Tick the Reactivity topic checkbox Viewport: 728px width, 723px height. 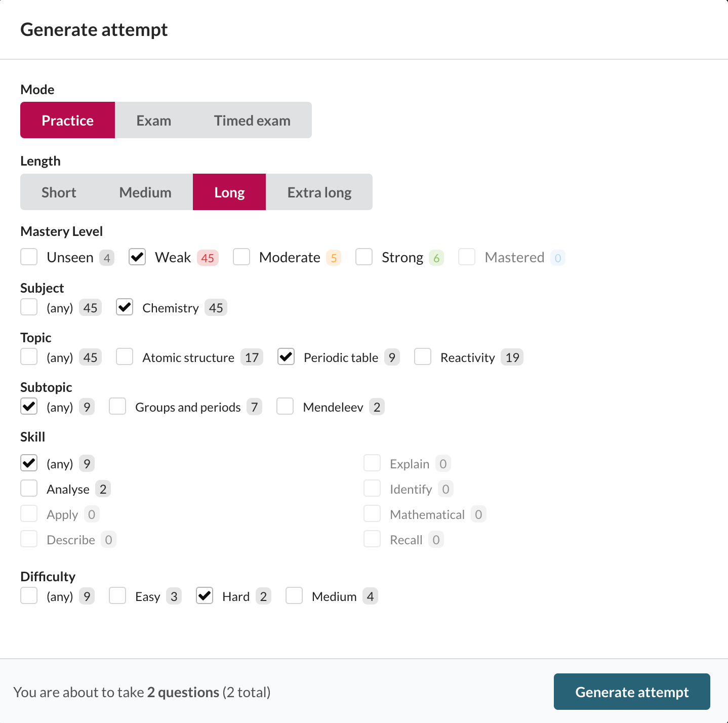pos(423,357)
